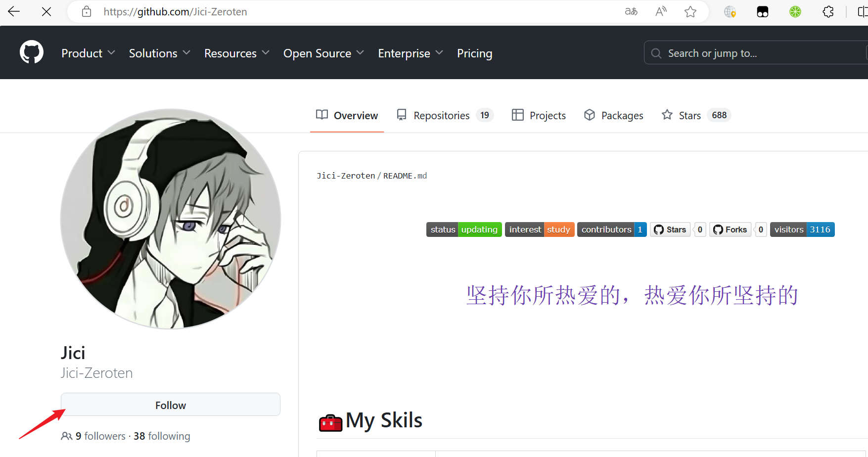Click the Packages cube icon

coord(590,115)
